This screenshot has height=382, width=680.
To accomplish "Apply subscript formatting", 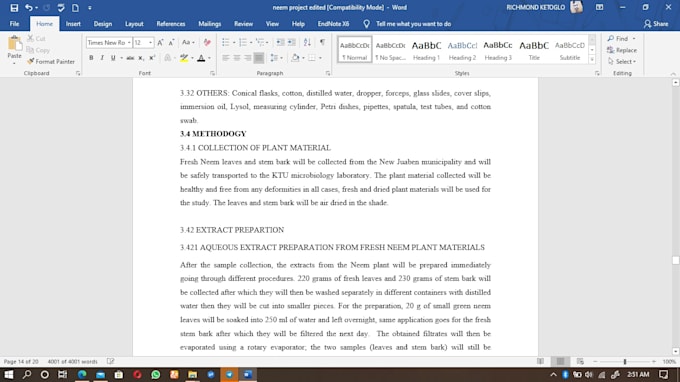I will pyautogui.click(x=141, y=58).
